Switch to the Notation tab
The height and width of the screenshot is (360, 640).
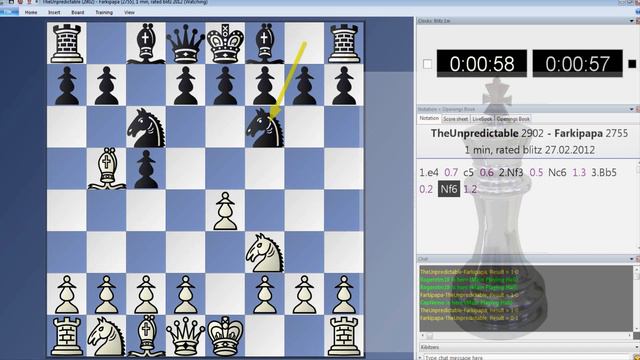click(x=429, y=119)
